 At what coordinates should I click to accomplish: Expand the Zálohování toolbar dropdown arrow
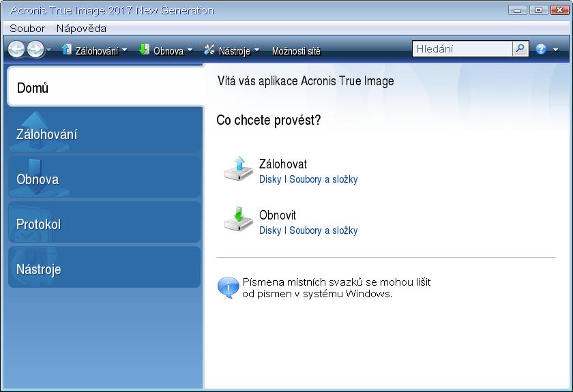tap(124, 50)
